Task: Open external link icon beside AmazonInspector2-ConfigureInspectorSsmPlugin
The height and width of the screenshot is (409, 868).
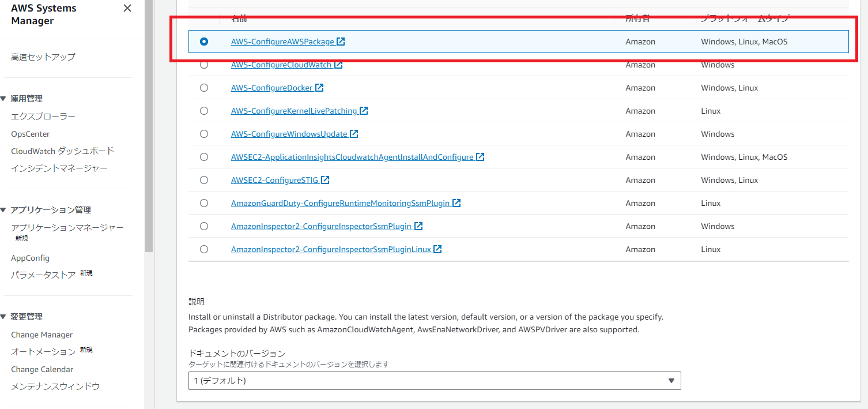Action: pyautogui.click(x=418, y=226)
